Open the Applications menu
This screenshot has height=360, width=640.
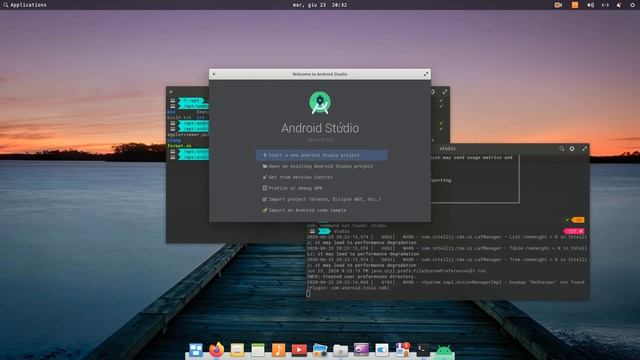pyautogui.click(x=24, y=5)
